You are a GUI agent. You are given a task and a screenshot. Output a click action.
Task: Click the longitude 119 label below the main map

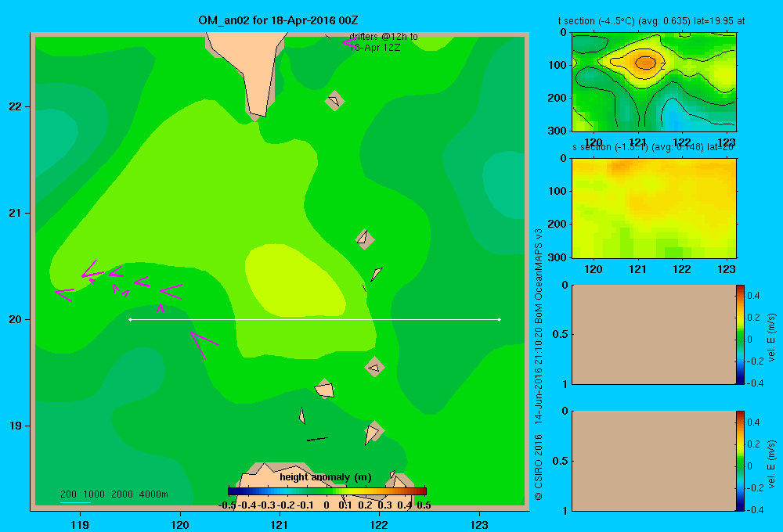tap(80, 525)
